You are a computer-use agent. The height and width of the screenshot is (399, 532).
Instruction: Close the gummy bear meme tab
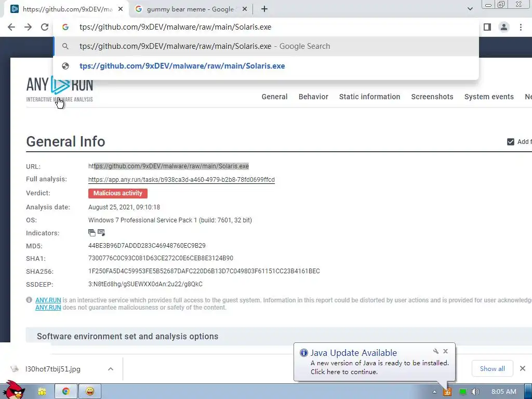coord(244,9)
